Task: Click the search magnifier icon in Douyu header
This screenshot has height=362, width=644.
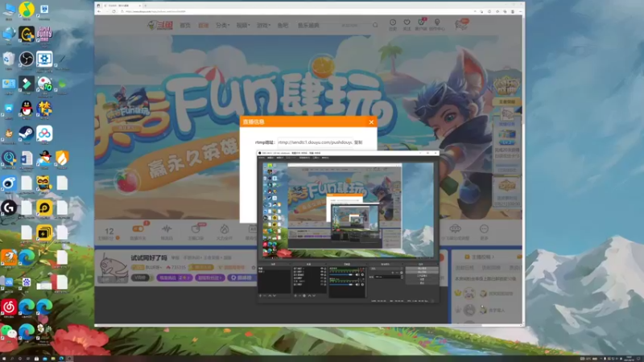Action: tap(375, 25)
